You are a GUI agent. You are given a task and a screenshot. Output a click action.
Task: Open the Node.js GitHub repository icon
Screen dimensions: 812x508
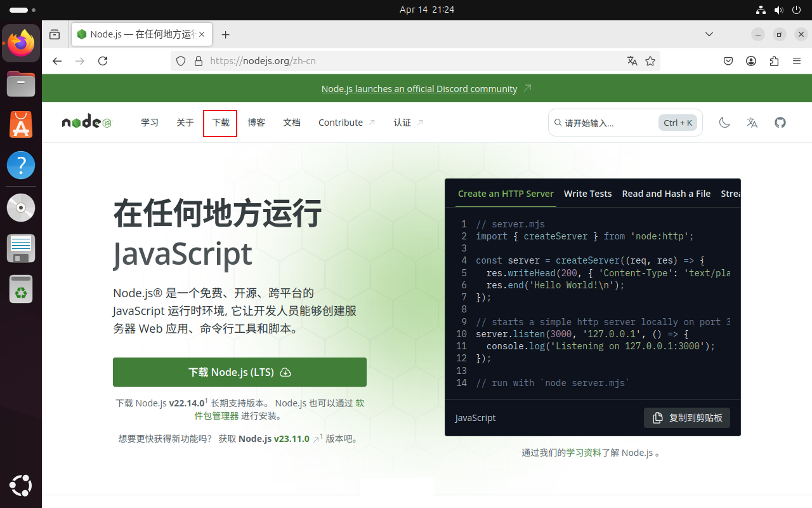click(x=780, y=123)
